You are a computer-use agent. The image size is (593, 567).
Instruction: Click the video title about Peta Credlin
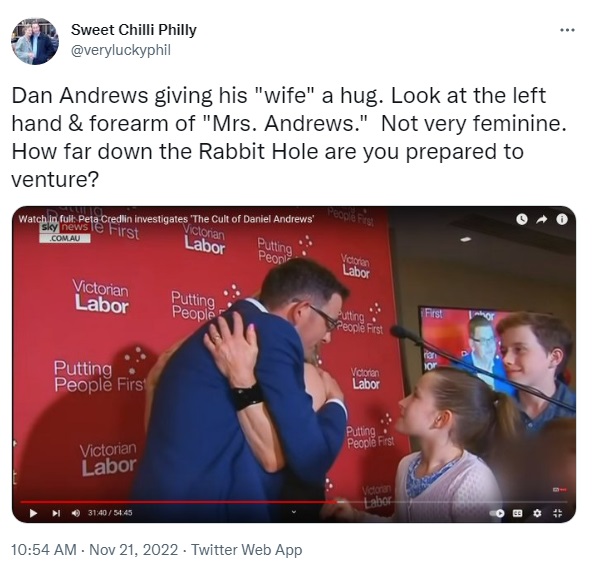(x=166, y=219)
